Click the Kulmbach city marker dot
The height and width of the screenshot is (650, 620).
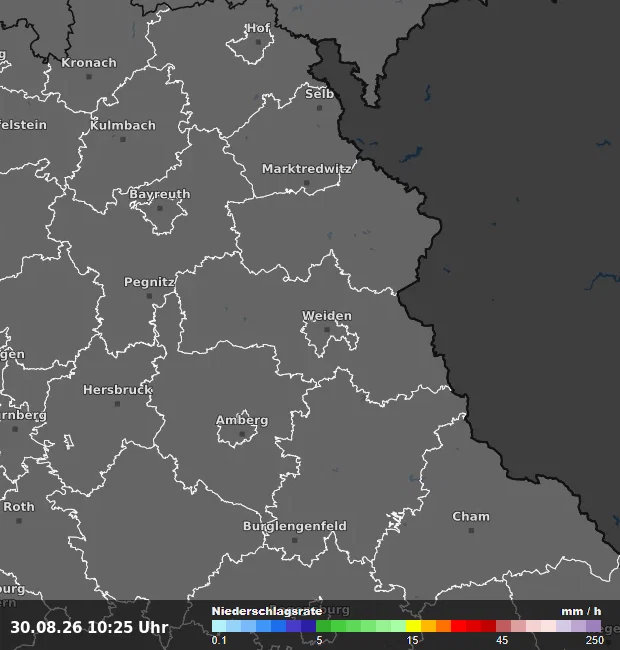123,139
